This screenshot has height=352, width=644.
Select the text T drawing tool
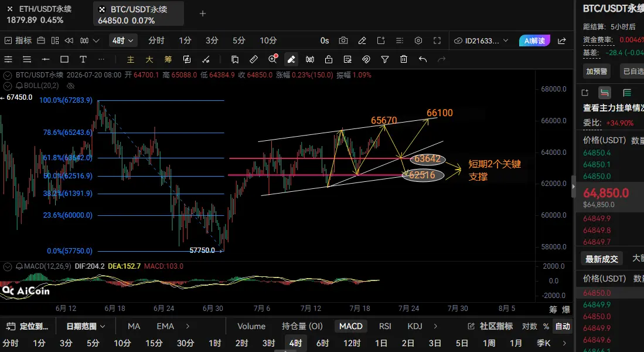click(x=83, y=60)
